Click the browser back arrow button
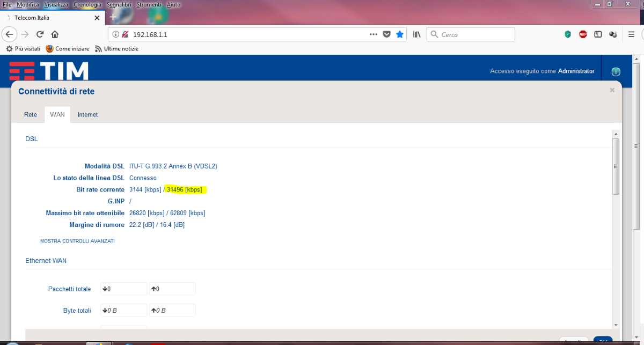The image size is (644, 345). [9, 34]
